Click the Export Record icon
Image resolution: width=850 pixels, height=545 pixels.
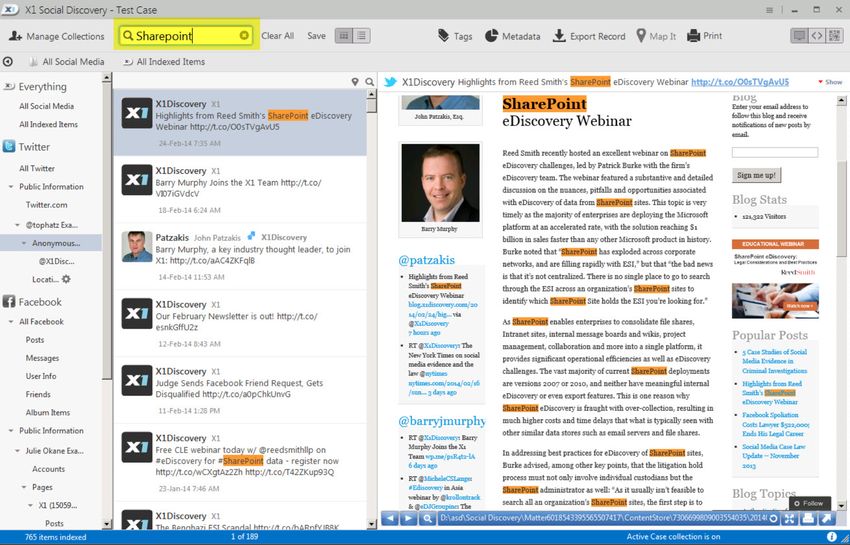559,36
